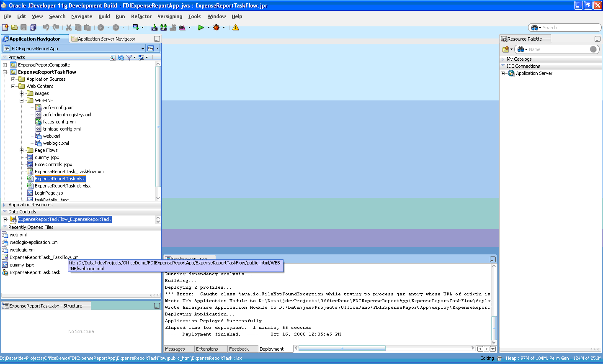Click the green Run arrow icon
This screenshot has height=364, width=603.
(201, 28)
